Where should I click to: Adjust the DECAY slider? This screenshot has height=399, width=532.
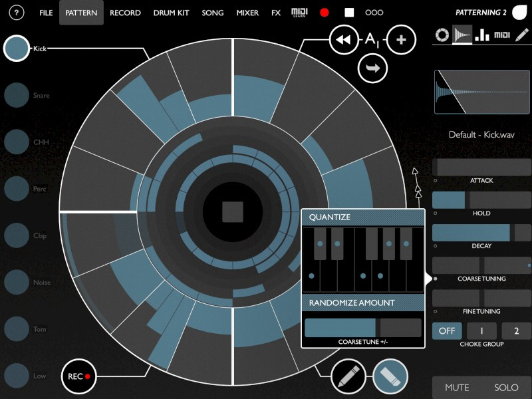[x=481, y=233]
